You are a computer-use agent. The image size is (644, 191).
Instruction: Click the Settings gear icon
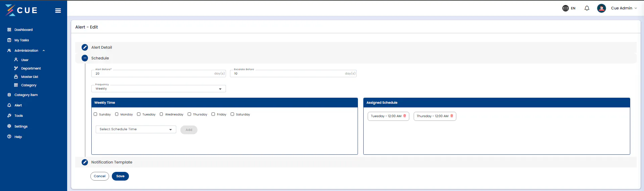[9, 126]
